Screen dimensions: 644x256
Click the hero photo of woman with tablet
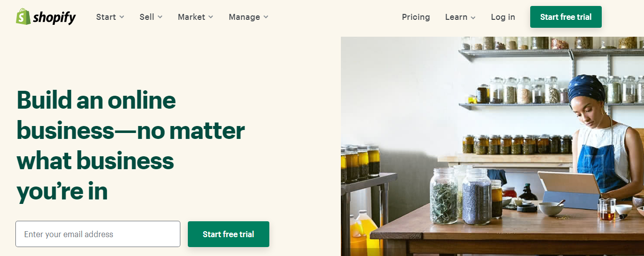[x=492, y=146]
